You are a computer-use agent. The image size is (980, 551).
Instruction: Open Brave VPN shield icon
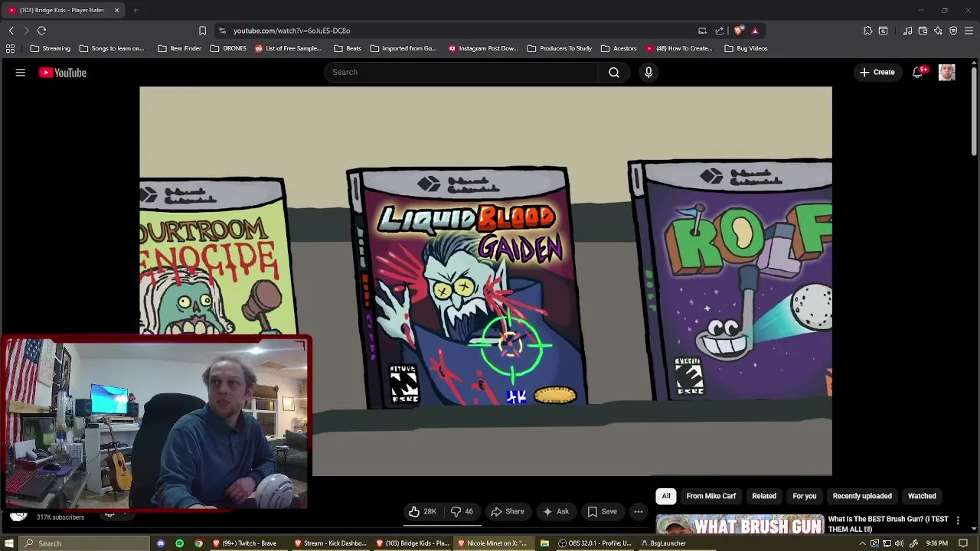click(x=953, y=31)
